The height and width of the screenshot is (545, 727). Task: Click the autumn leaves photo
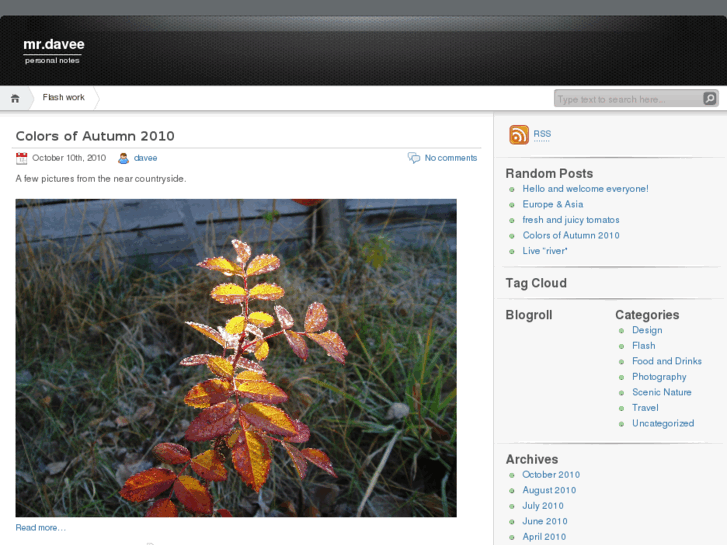click(236, 358)
